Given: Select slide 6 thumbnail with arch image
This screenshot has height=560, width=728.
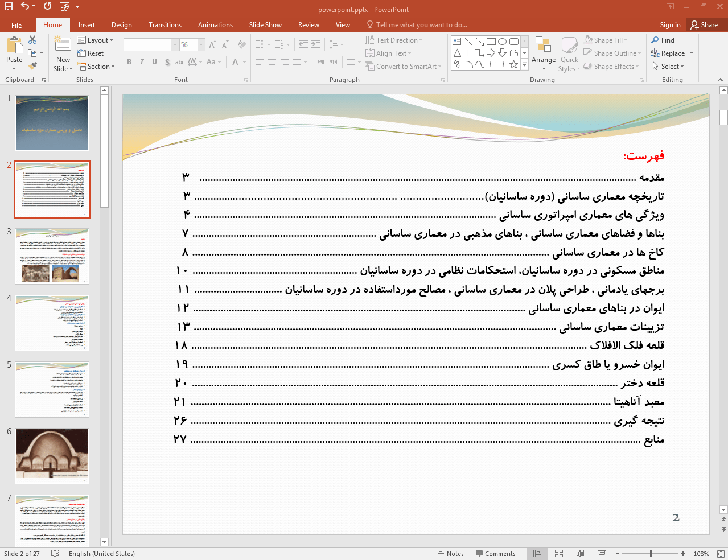Looking at the screenshot, I should click(52, 456).
